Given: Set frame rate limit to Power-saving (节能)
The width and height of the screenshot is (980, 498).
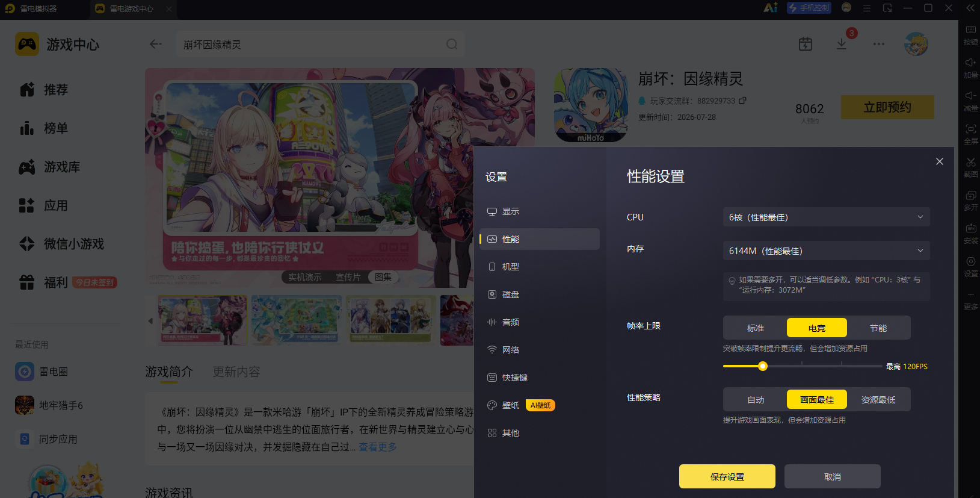Looking at the screenshot, I should pos(878,328).
